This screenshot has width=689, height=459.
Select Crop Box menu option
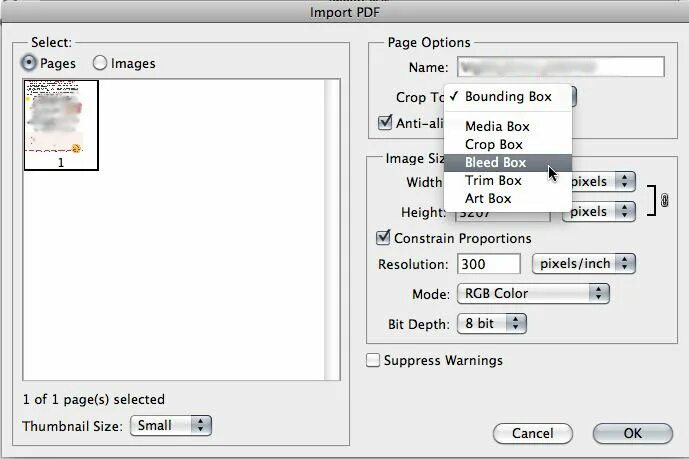(x=493, y=145)
